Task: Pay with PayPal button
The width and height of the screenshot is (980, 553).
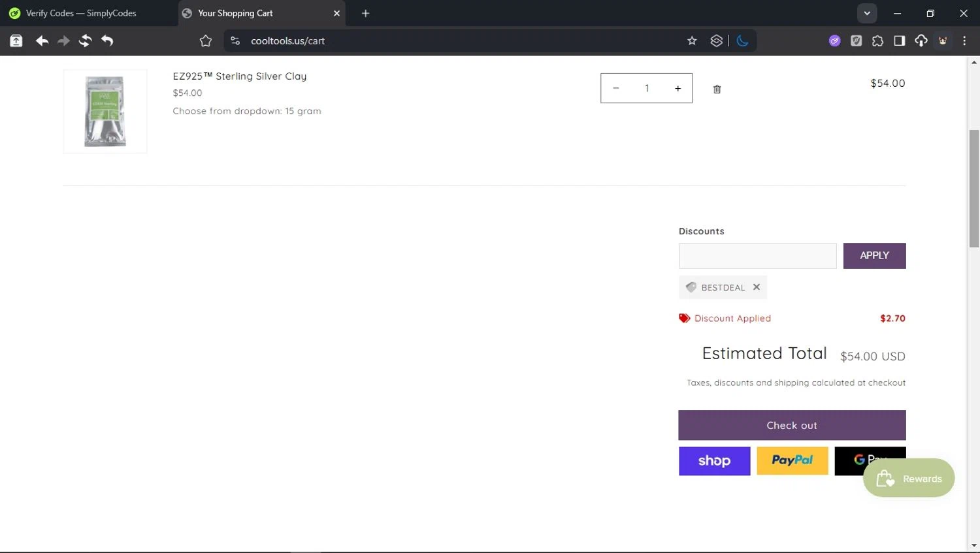Action: pos(792,461)
